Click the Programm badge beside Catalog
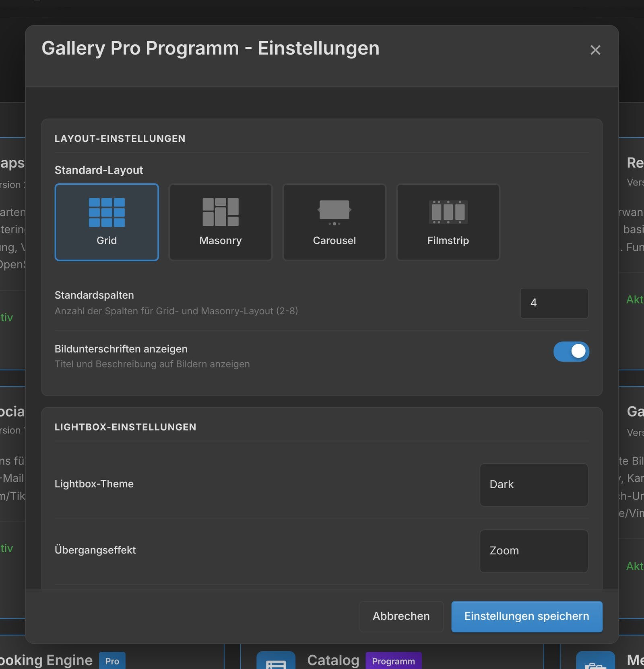The image size is (644, 669). pyautogui.click(x=393, y=661)
